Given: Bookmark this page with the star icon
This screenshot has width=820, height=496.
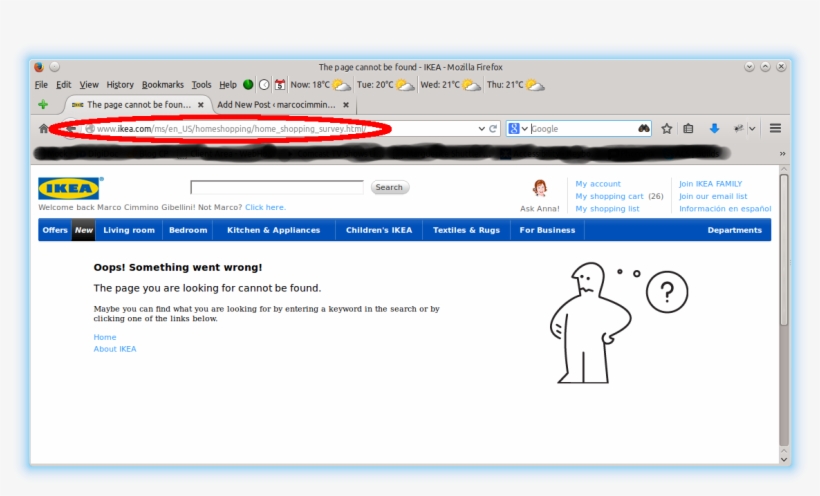Looking at the screenshot, I should tap(666, 128).
